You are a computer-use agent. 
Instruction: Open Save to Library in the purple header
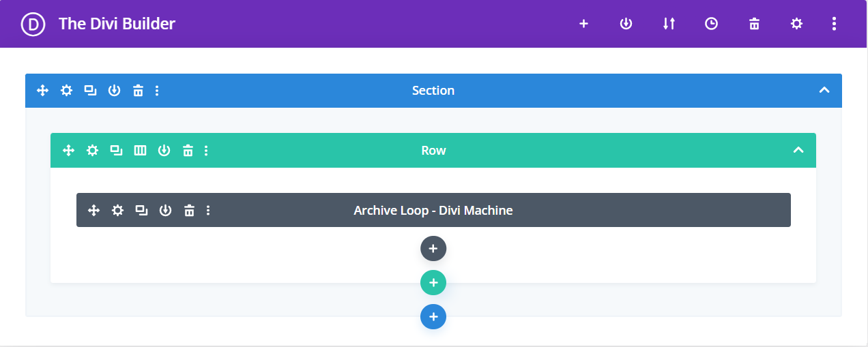pyautogui.click(x=626, y=24)
